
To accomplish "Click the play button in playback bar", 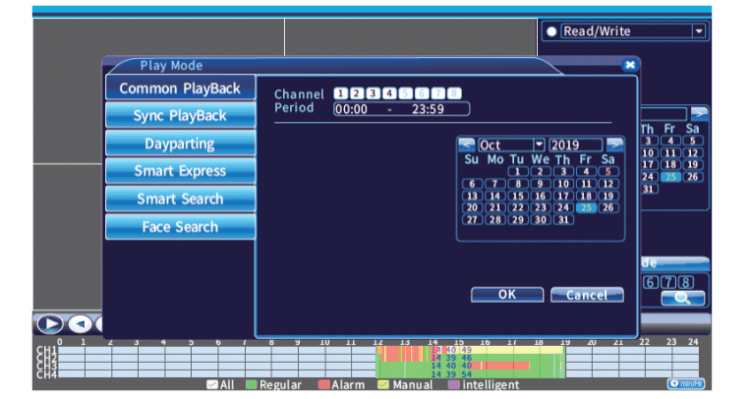I will pos(50,324).
